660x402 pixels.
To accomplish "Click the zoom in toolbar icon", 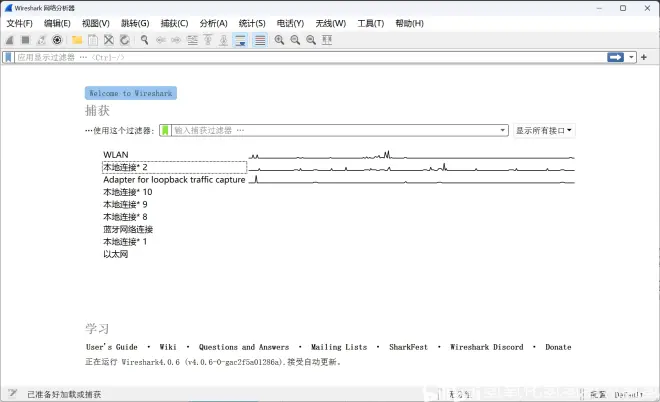I will [x=279, y=40].
